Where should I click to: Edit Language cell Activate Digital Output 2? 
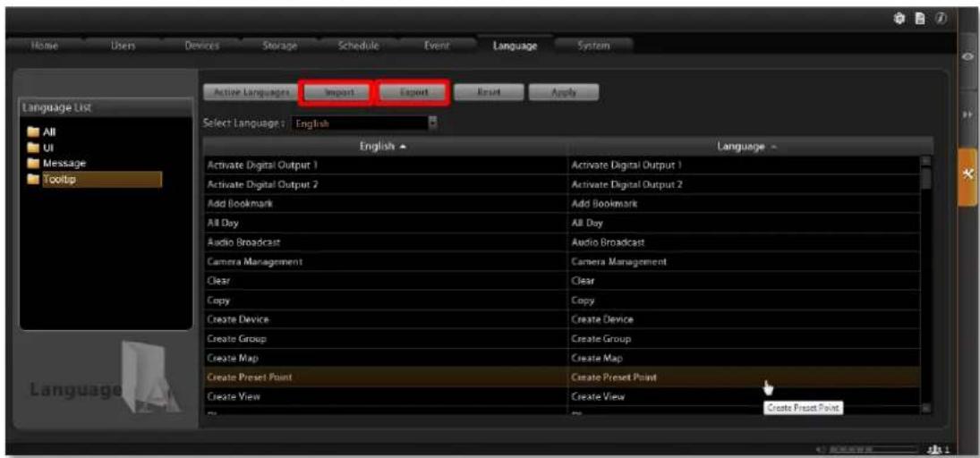click(x=744, y=184)
